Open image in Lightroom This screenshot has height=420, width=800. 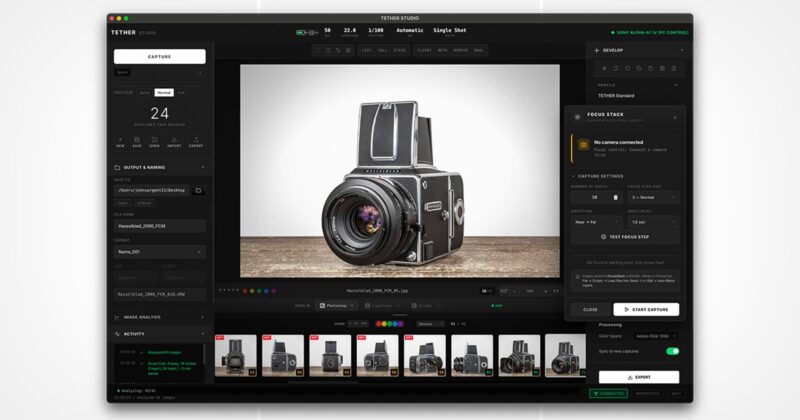(x=381, y=306)
